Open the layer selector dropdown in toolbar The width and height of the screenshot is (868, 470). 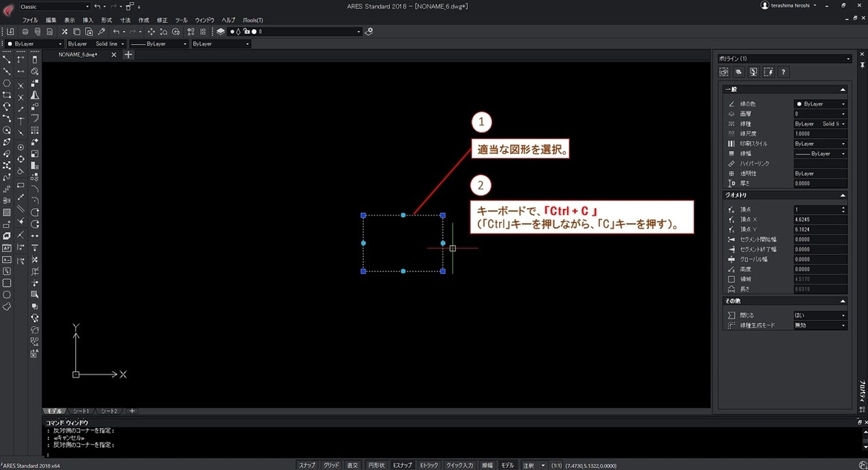tap(295, 32)
